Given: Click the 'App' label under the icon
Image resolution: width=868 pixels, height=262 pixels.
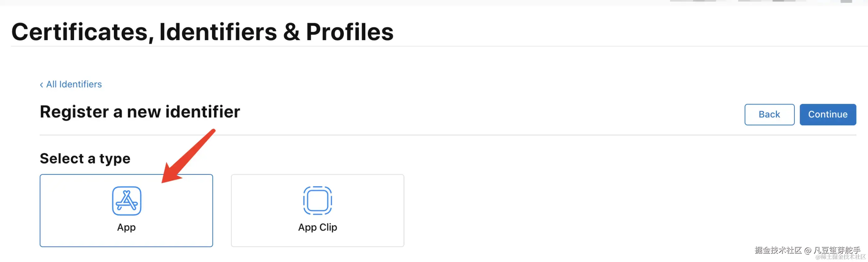Looking at the screenshot, I should tap(126, 228).
